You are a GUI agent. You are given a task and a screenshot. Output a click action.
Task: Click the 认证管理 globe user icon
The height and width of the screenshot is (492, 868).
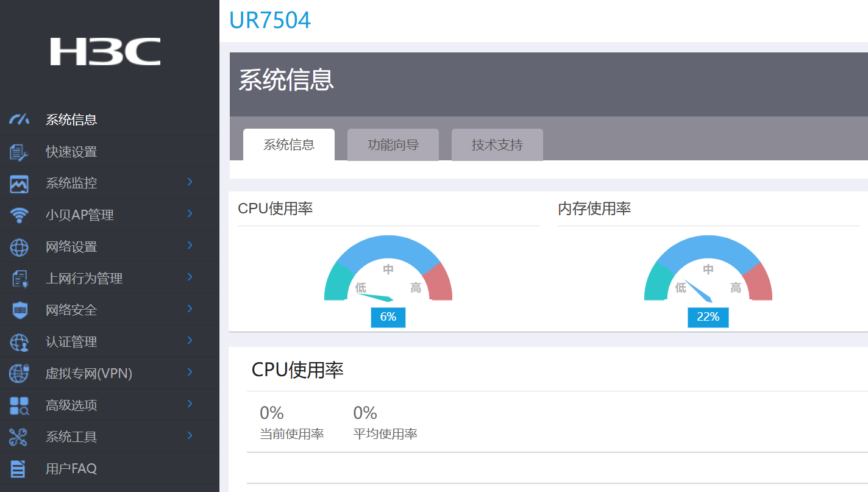pyautogui.click(x=19, y=342)
